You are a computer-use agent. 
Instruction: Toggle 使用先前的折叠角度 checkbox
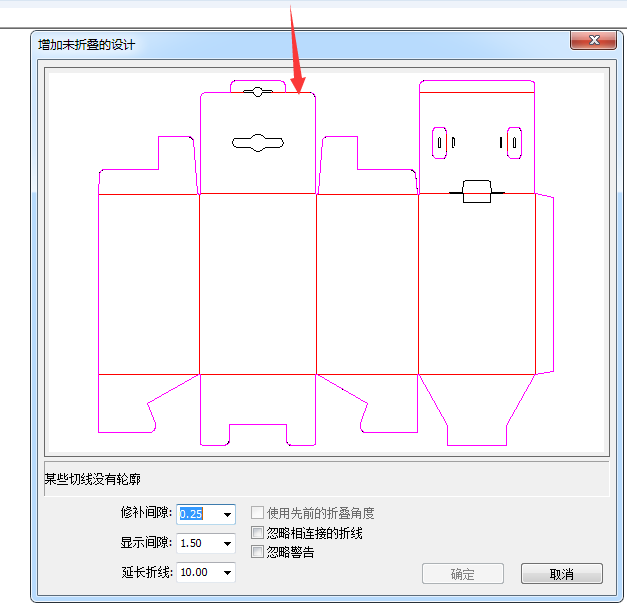(257, 512)
